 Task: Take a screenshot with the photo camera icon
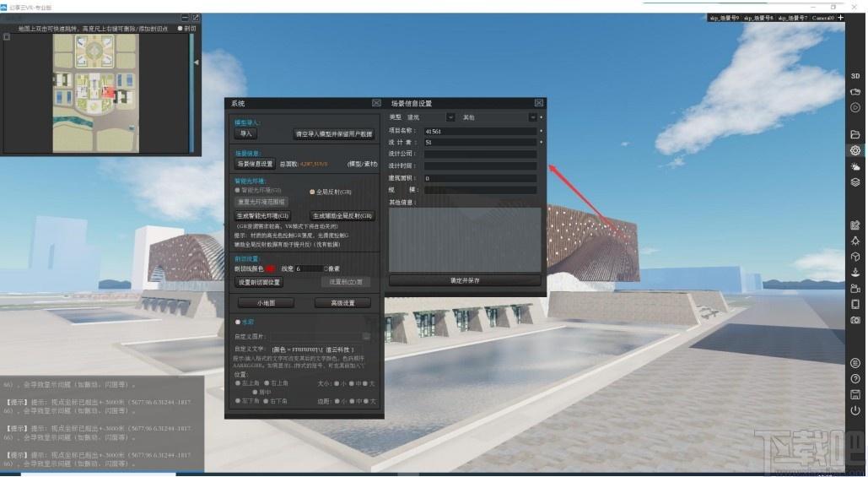tap(855, 320)
